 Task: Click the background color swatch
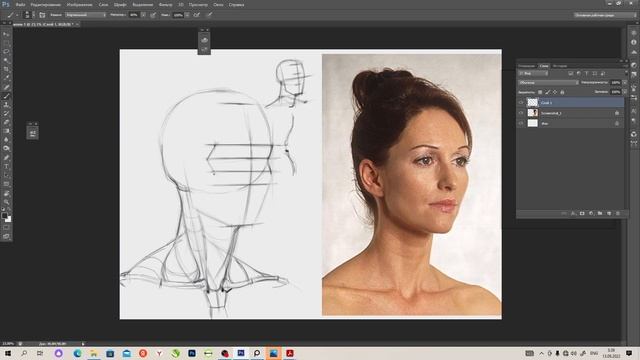(8, 219)
